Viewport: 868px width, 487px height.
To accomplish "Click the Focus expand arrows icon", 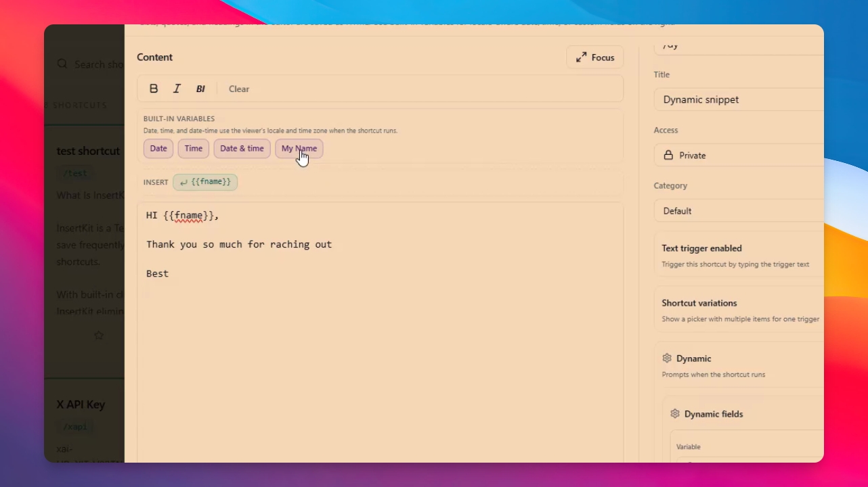I will pos(582,57).
